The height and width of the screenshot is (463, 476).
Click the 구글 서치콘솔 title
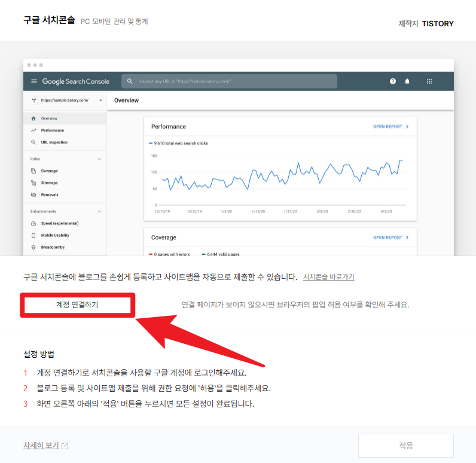pos(49,20)
